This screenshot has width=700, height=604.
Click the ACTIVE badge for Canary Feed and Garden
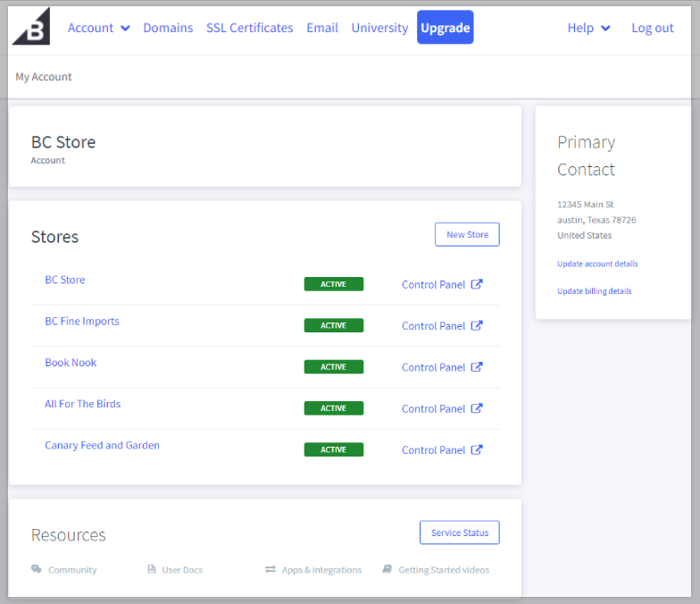pos(334,449)
